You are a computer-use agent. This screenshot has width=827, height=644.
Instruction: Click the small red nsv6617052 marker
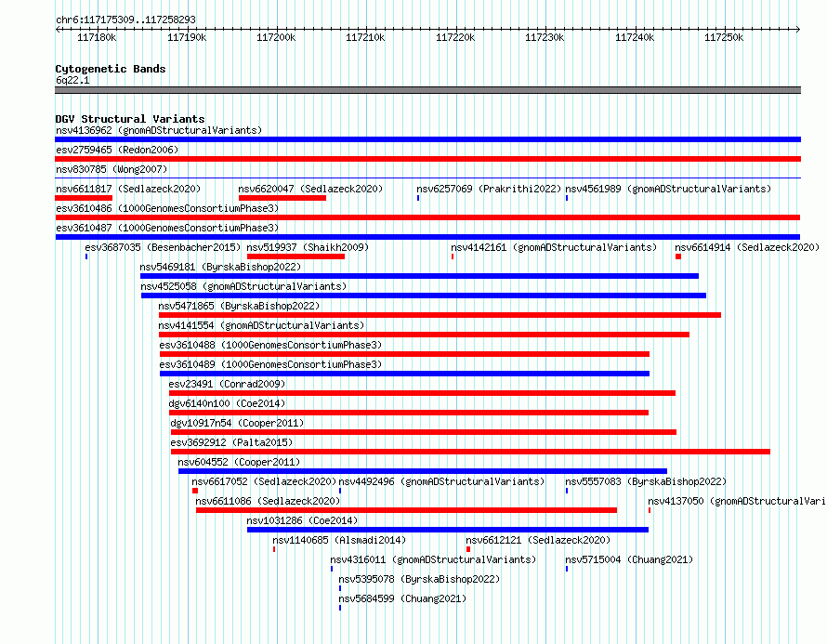(x=195, y=491)
